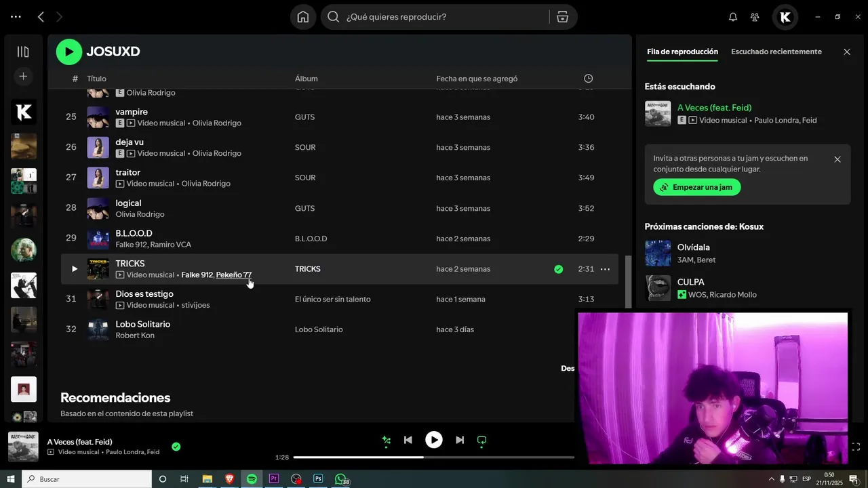Toggle Your Library sidebar icon
The width and height of the screenshot is (868, 488).
23,52
